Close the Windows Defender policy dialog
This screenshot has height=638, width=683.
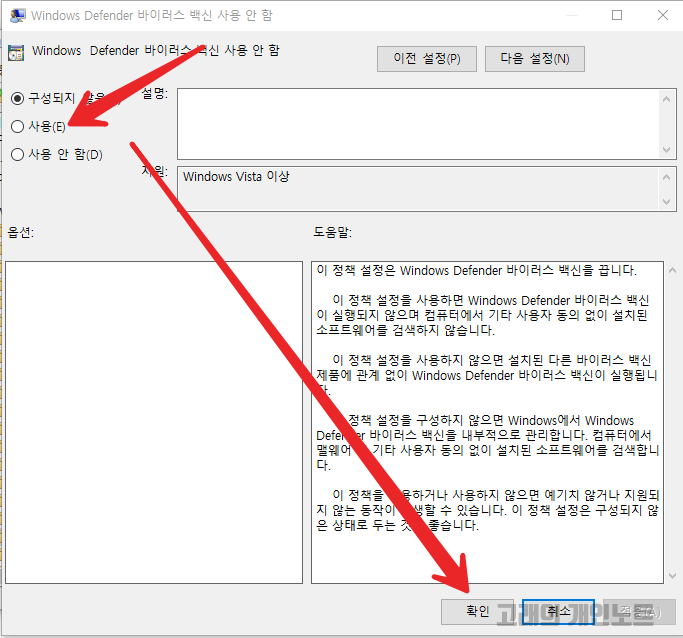(x=663, y=15)
